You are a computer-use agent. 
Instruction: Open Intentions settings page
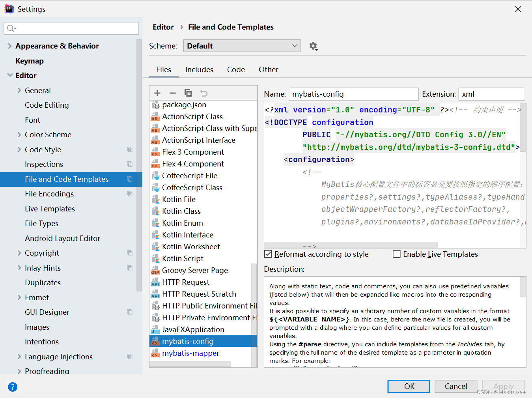coord(42,342)
